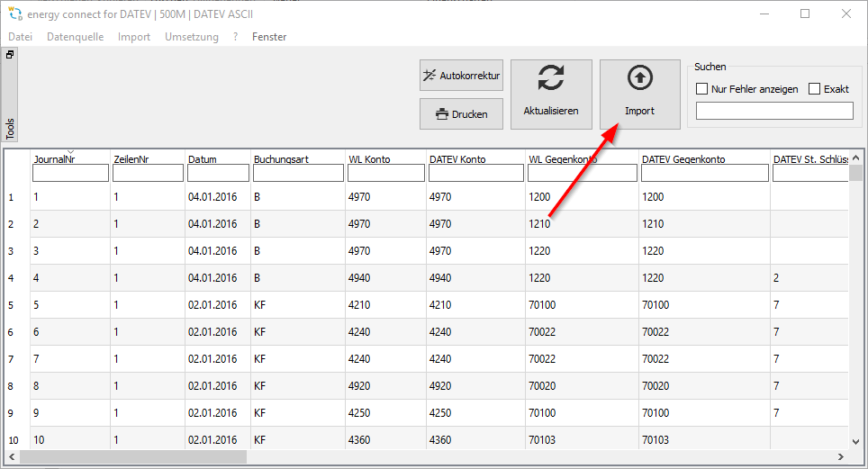Viewport: 868px width, 469px height.
Task: Minimize the energy connect window
Action: click(x=764, y=14)
